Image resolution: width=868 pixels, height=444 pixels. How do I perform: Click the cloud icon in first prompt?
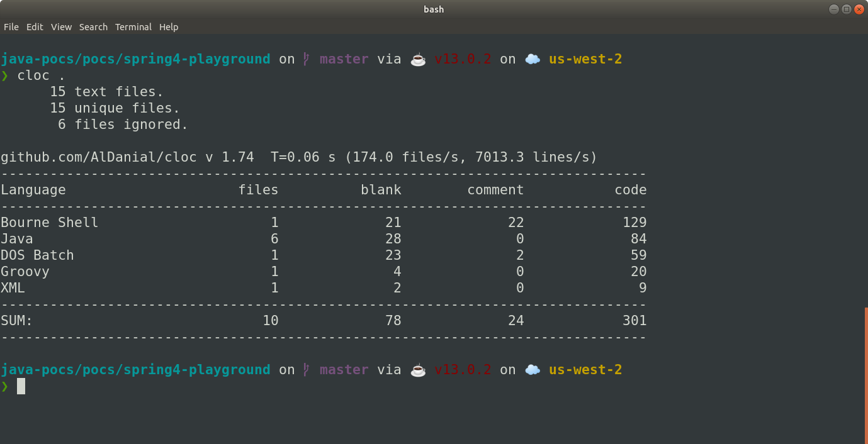pyautogui.click(x=533, y=59)
